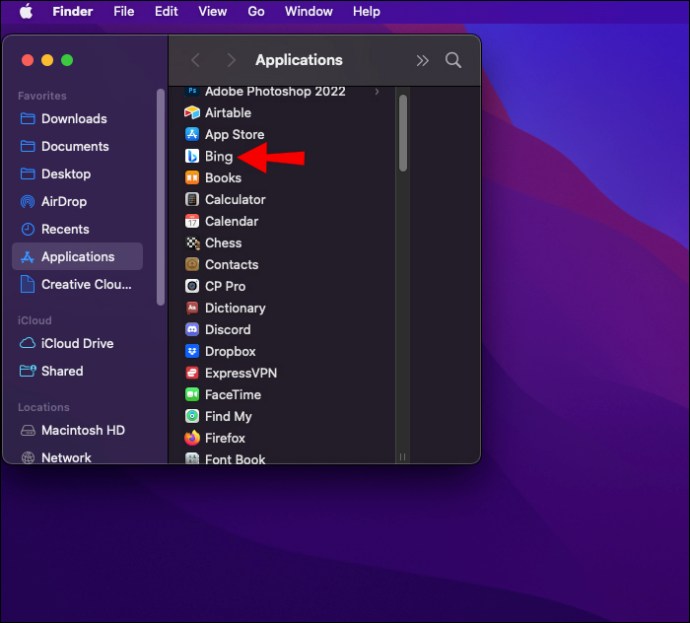Open the Apple menu icon
Viewport: 690px width, 623px height.
[x=26, y=11]
